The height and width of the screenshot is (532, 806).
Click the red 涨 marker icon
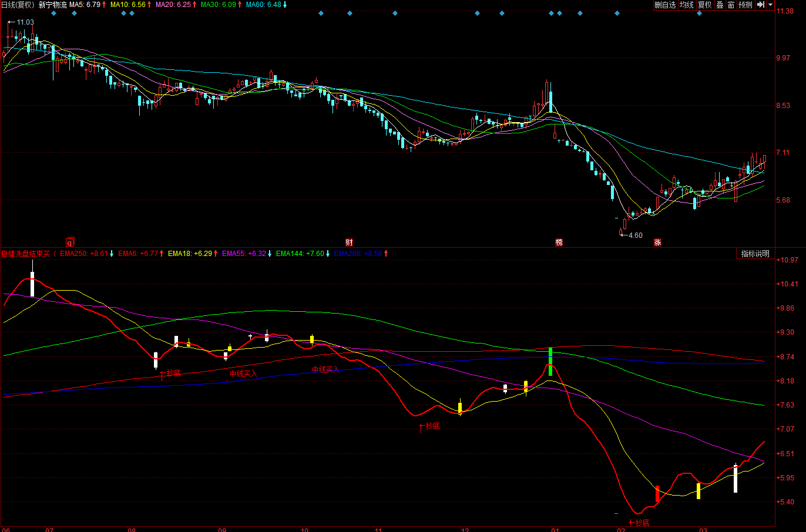(657, 243)
